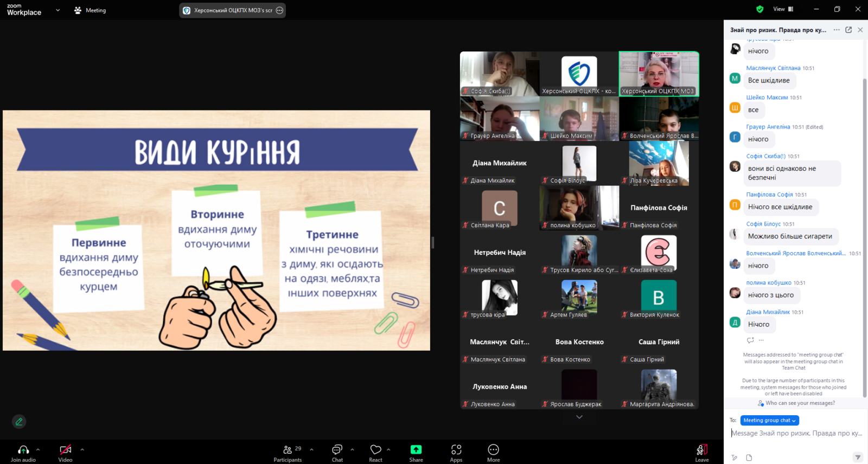Open the View layout menu
This screenshot has width=868, height=464.
(783, 9)
